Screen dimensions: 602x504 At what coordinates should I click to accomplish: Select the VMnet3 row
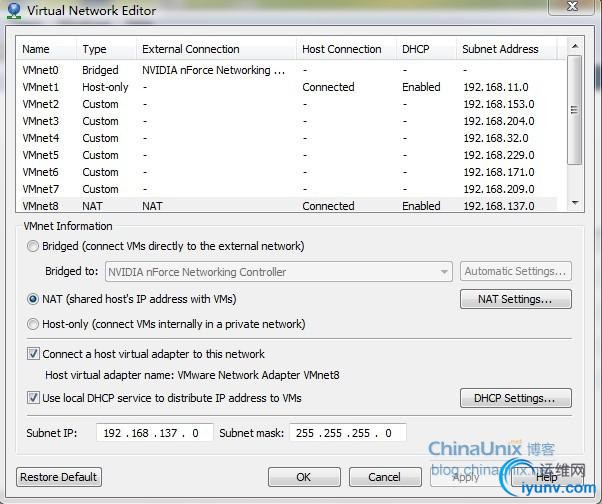pyautogui.click(x=286, y=121)
